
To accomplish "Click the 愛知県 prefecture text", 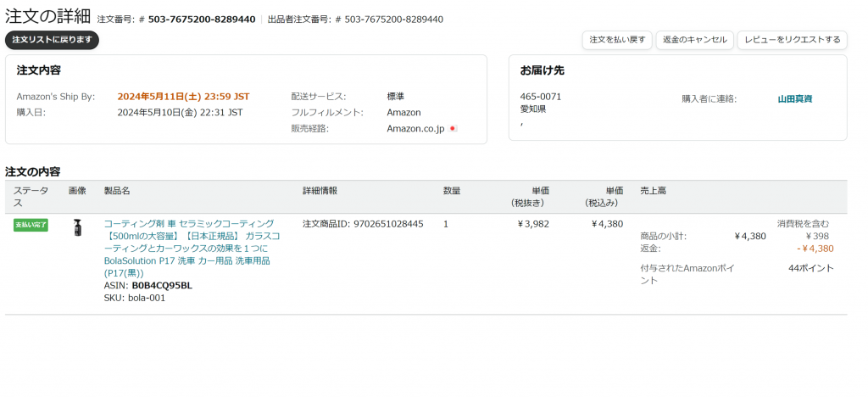I will coord(533,109).
